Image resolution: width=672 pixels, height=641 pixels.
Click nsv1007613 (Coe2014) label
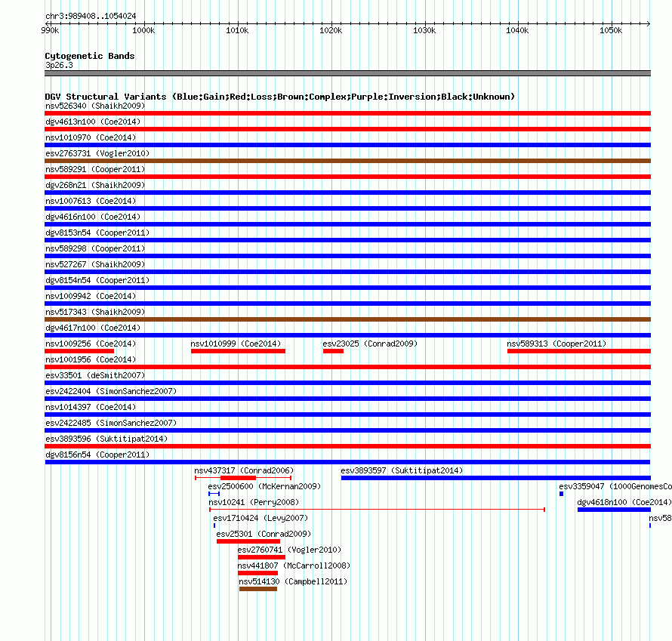click(91, 201)
